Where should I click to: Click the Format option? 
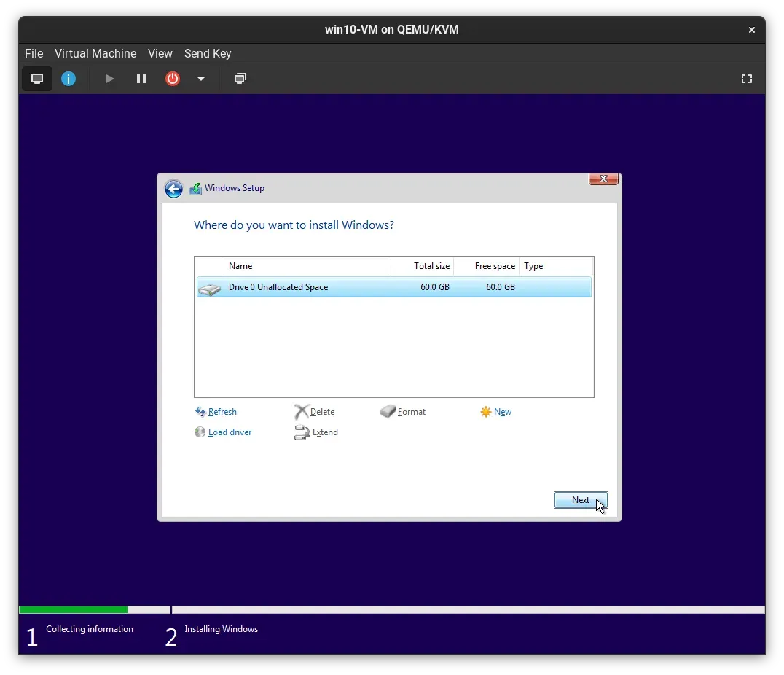click(x=412, y=412)
